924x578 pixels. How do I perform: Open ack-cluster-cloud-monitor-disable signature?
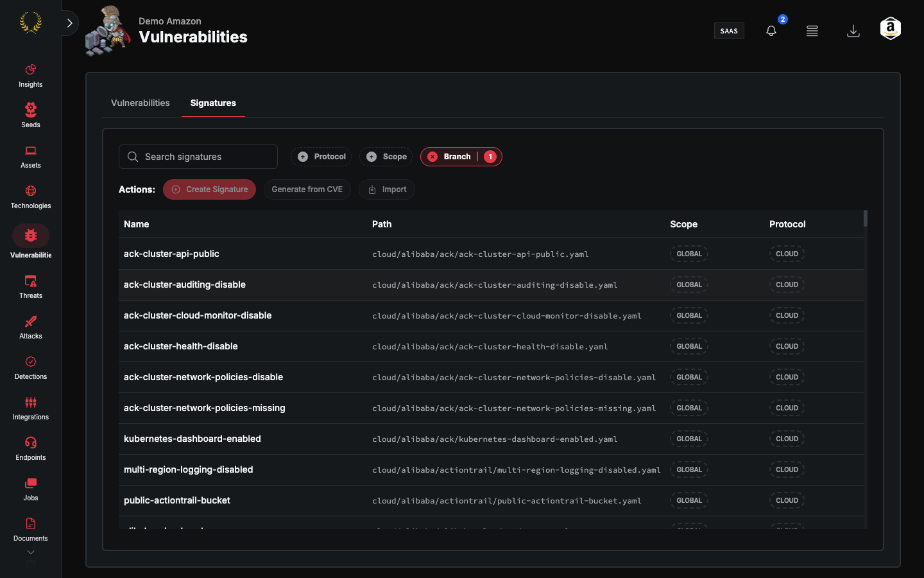point(198,315)
